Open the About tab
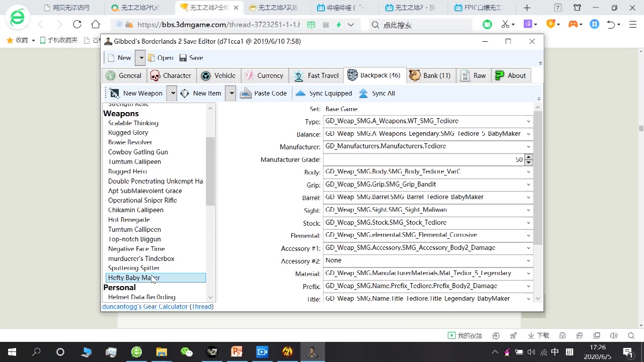This screenshot has height=362, width=644. point(511,75)
